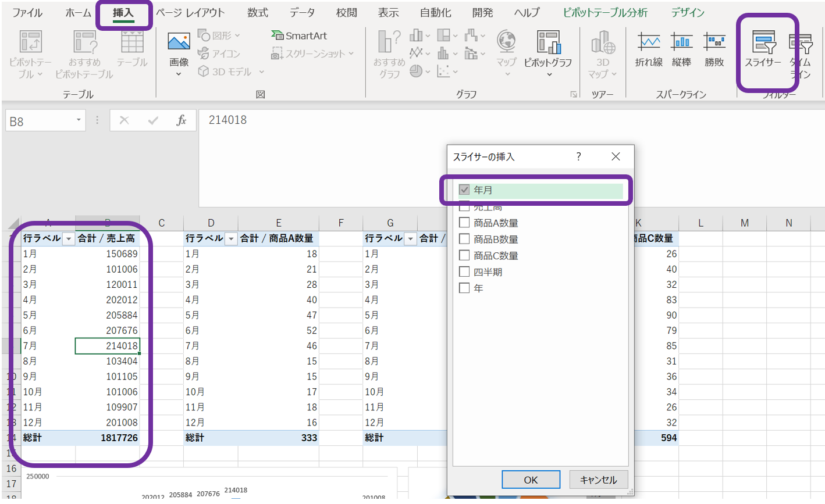This screenshot has width=825, height=504.
Task: Switch to the 表示 tab
Action: tap(388, 12)
